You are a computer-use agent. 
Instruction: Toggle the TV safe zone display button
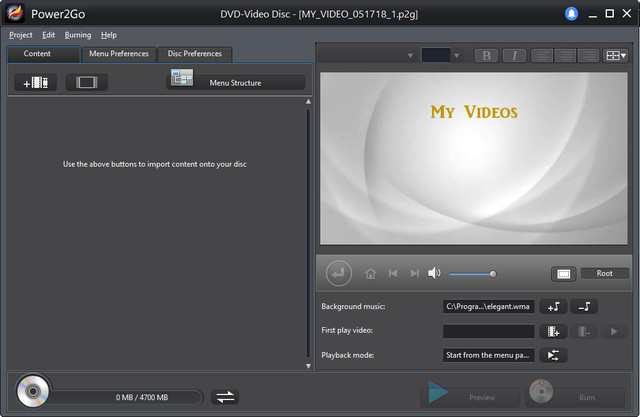coord(563,273)
